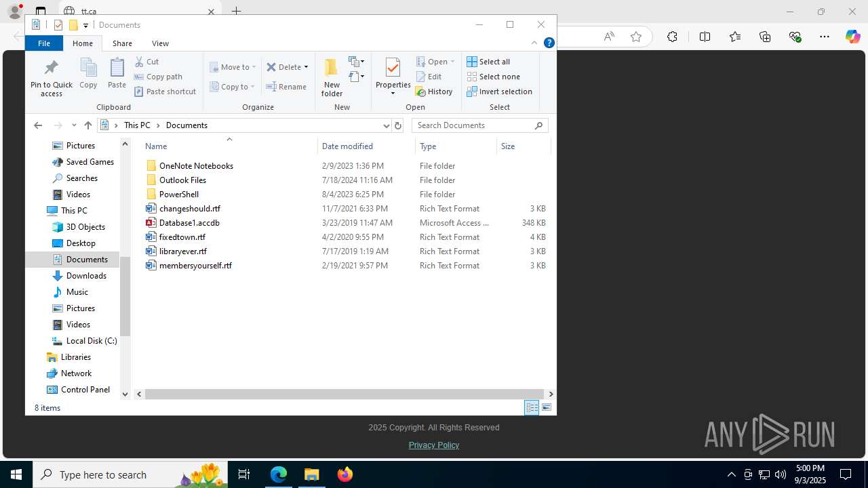The image size is (868, 488).
Task: Switch to the Home ribbon tab
Action: coord(83,43)
